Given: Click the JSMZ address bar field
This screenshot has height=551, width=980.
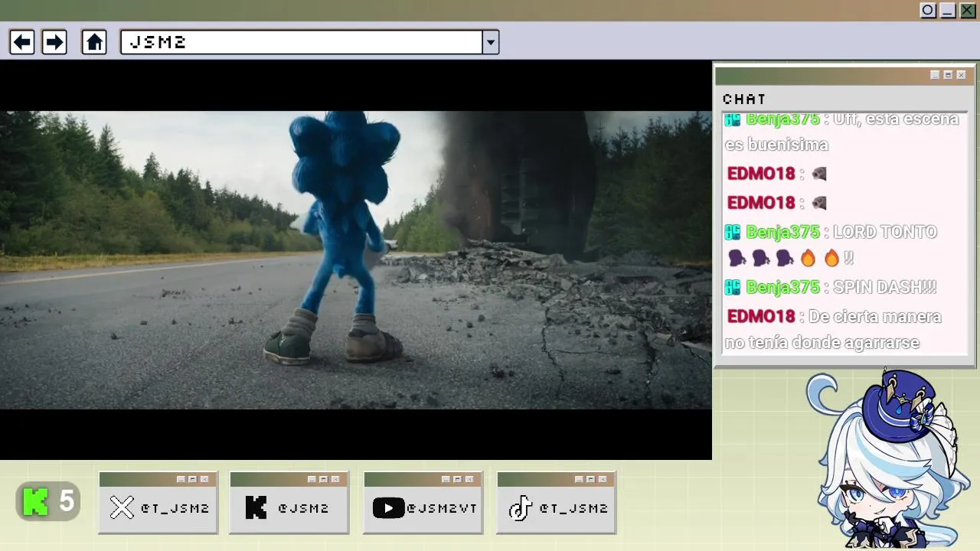Looking at the screenshot, I should tap(302, 42).
